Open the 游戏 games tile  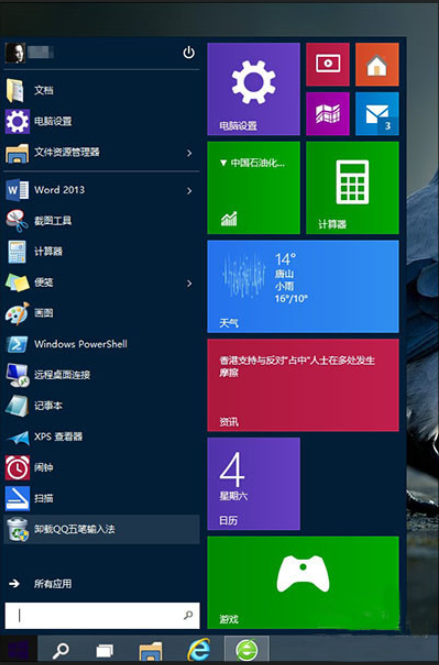click(x=303, y=583)
